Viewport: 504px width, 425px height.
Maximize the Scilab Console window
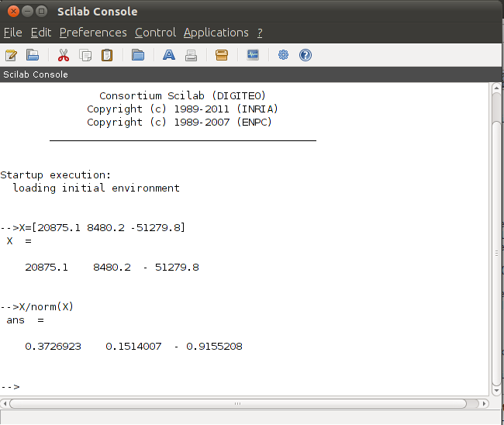[41, 12]
